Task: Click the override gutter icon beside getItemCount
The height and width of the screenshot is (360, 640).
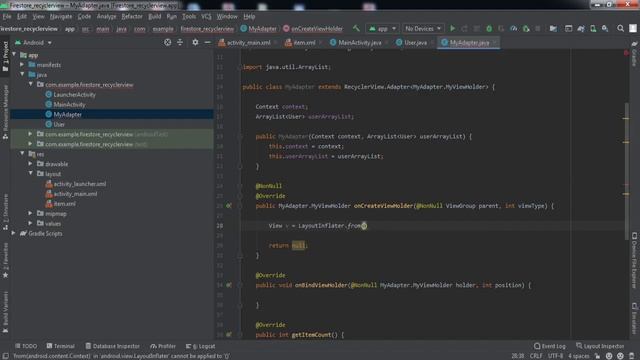Action: point(229,335)
